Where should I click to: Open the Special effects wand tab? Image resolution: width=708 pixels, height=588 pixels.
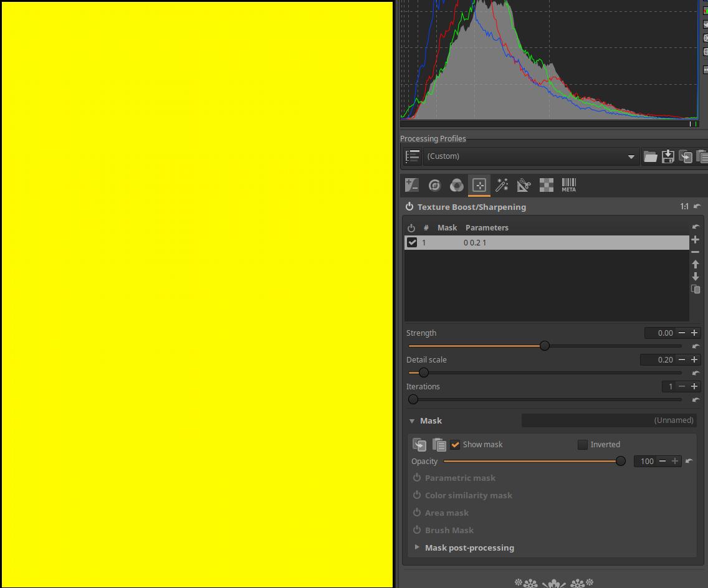point(502,185)
